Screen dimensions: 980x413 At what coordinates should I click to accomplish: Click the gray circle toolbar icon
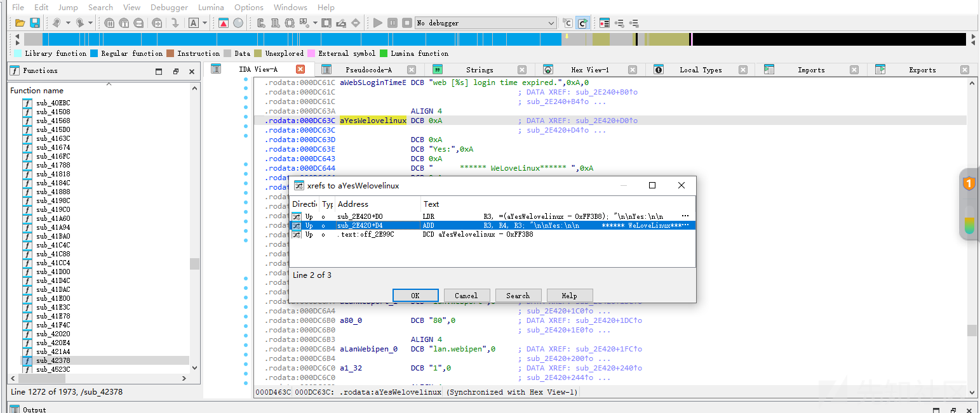pos(238,23)
